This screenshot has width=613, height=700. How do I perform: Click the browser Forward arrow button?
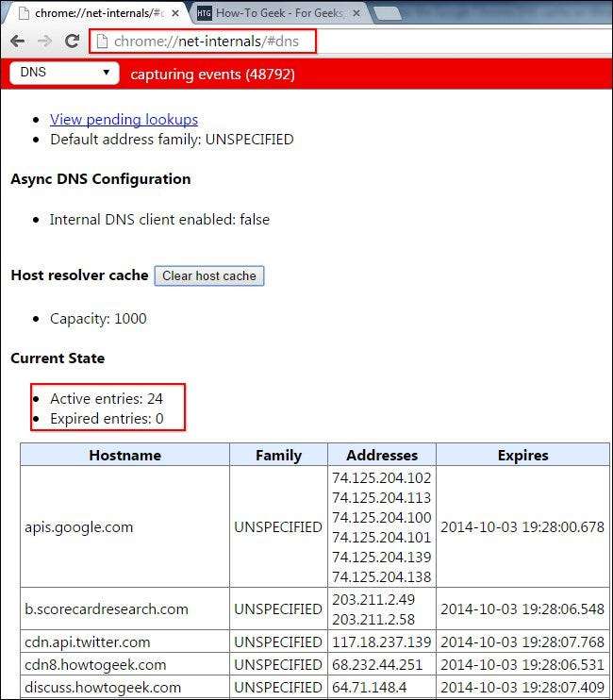44,42
